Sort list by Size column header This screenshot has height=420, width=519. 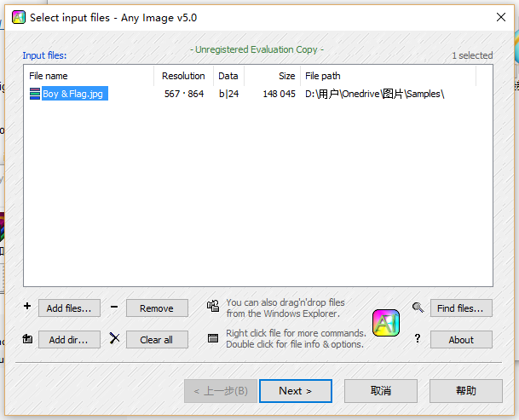click(273, 76)
